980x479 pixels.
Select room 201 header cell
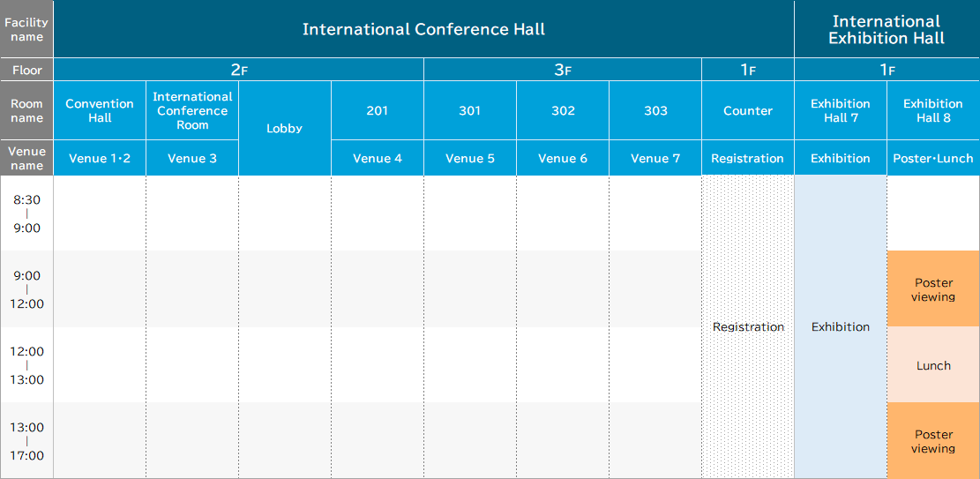click(378, 110)
